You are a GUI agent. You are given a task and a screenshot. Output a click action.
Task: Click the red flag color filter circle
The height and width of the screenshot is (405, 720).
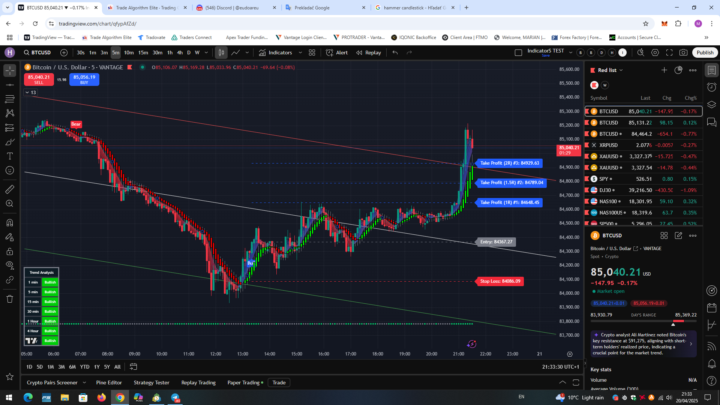click(x=594, y=85)
